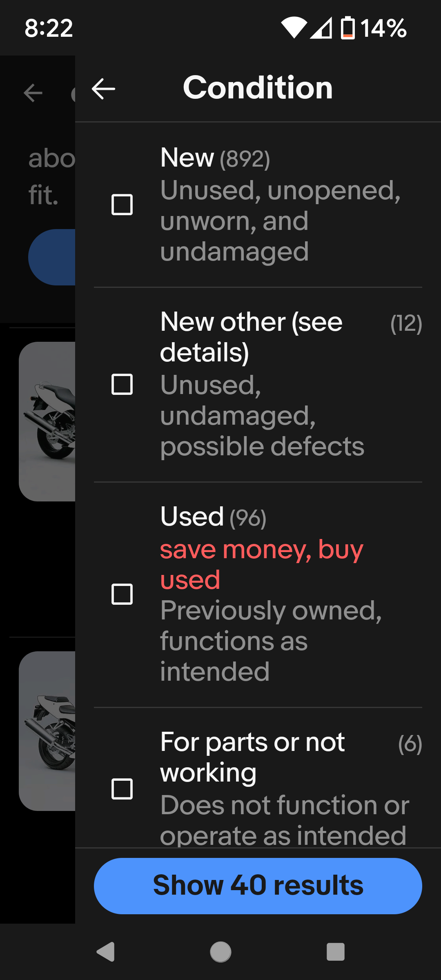Tap the second motorcycle thumbnail

click(x=47, y=731)
